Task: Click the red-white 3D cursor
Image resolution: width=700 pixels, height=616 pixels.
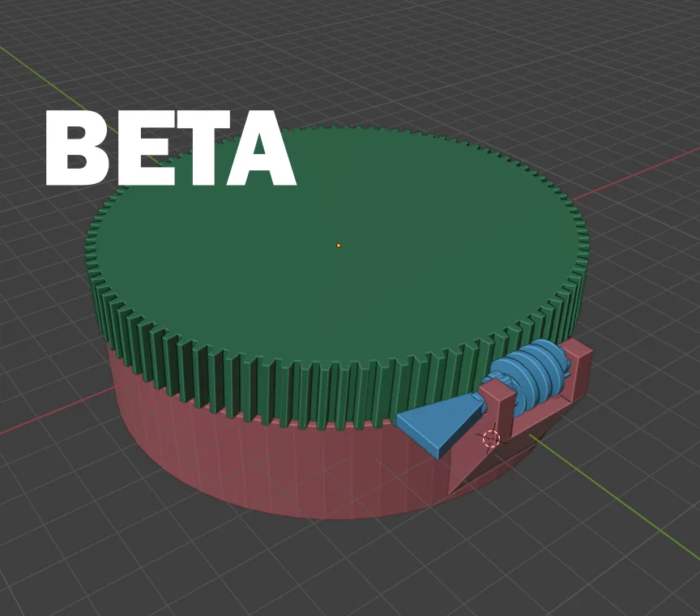Action: click(x=491, y=438)
